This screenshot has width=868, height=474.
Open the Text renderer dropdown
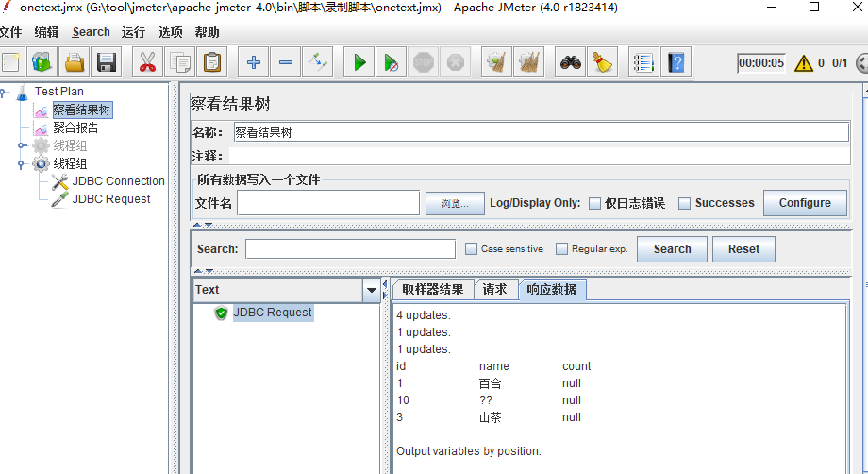(x=372, y=290)
